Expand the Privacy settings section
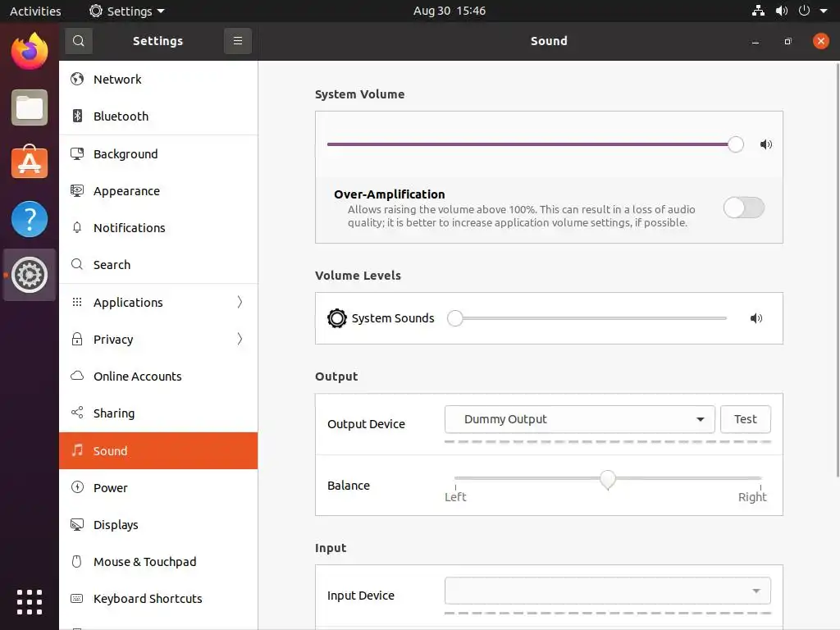The width and height of the screenshot is (840, 630). point(158,339)
